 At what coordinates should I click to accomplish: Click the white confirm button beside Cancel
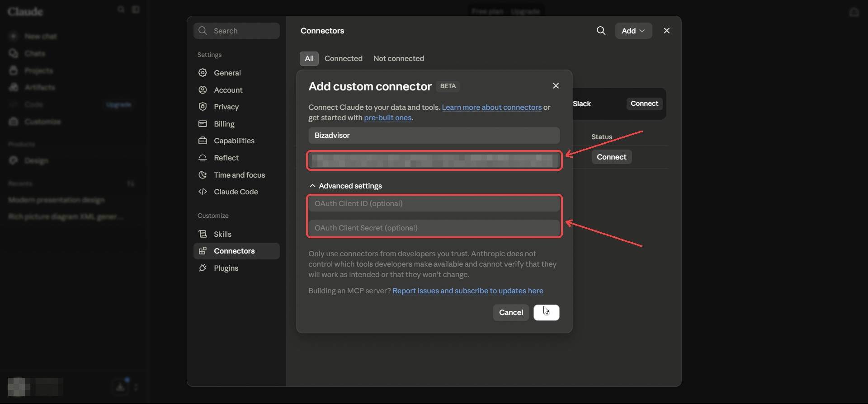click(x=547, y=312)
